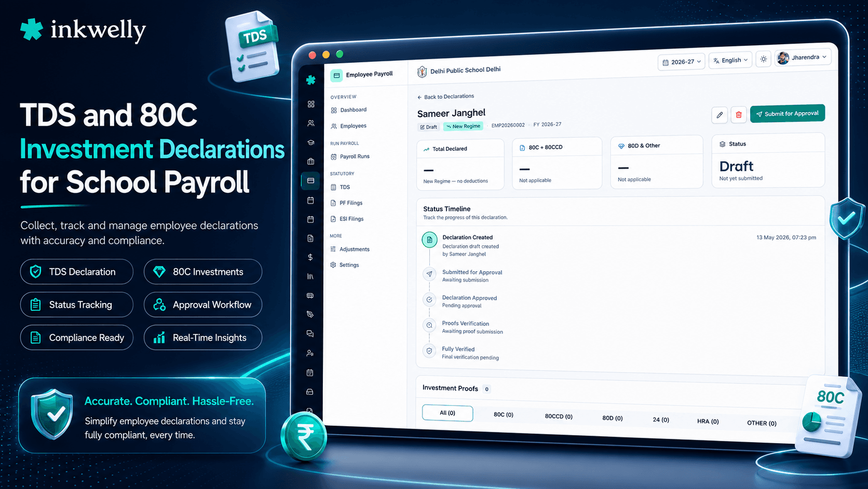Click the Fully Verified shield timeline icon
This screenshot has height=489, width=868.
click(x=429, y=351)
